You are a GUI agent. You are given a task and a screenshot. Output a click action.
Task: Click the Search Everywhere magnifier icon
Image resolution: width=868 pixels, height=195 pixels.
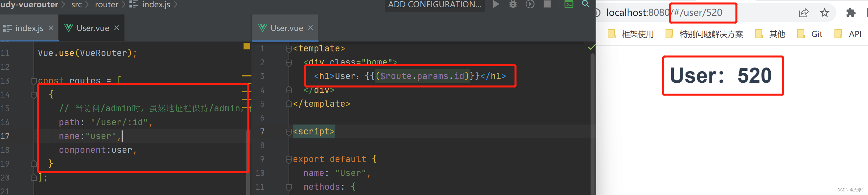pyautogui.click(x=586, y=4)
